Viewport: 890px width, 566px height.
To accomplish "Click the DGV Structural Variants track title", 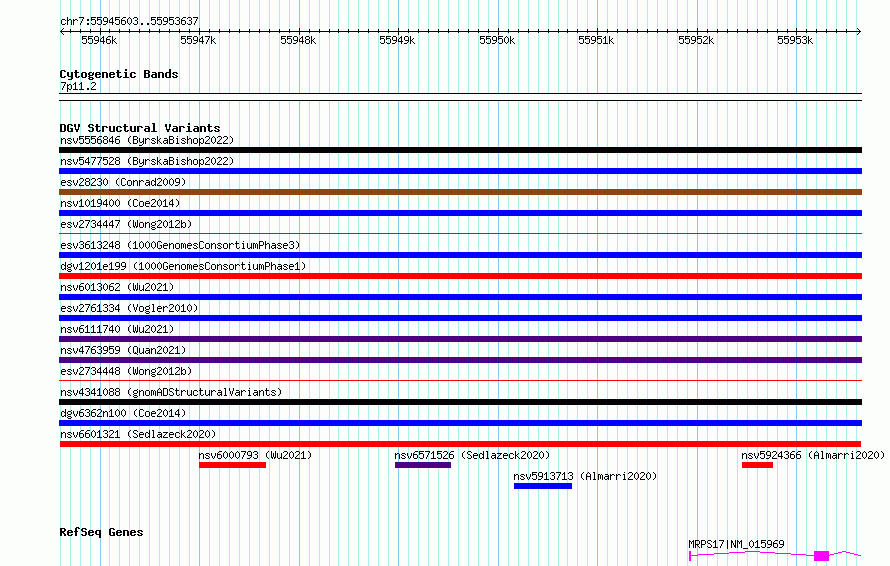I will 140,128.
